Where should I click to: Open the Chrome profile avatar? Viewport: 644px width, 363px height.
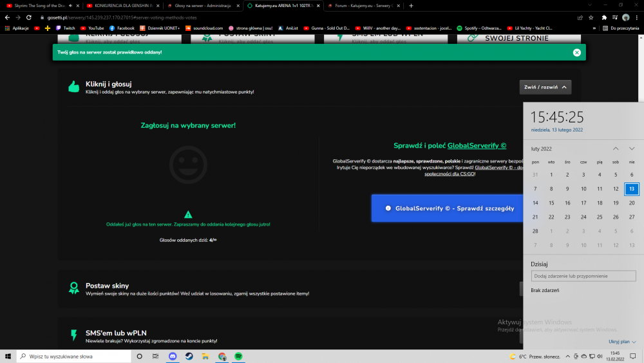626,17
